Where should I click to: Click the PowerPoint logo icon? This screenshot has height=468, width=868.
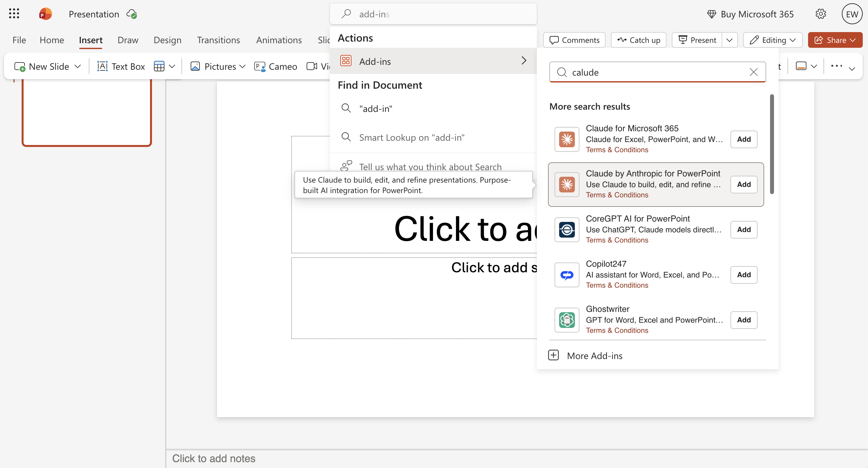pos(45,14)
